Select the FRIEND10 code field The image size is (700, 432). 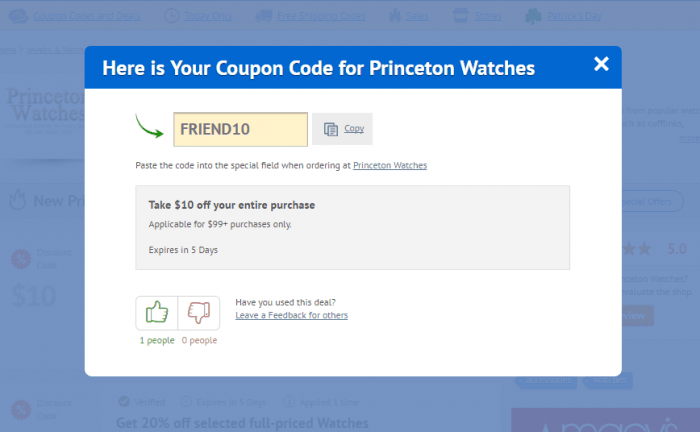[x=241, y=129]
